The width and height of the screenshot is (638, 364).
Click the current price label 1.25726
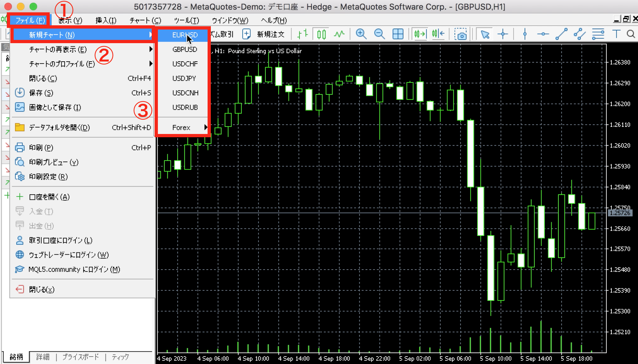620,213
